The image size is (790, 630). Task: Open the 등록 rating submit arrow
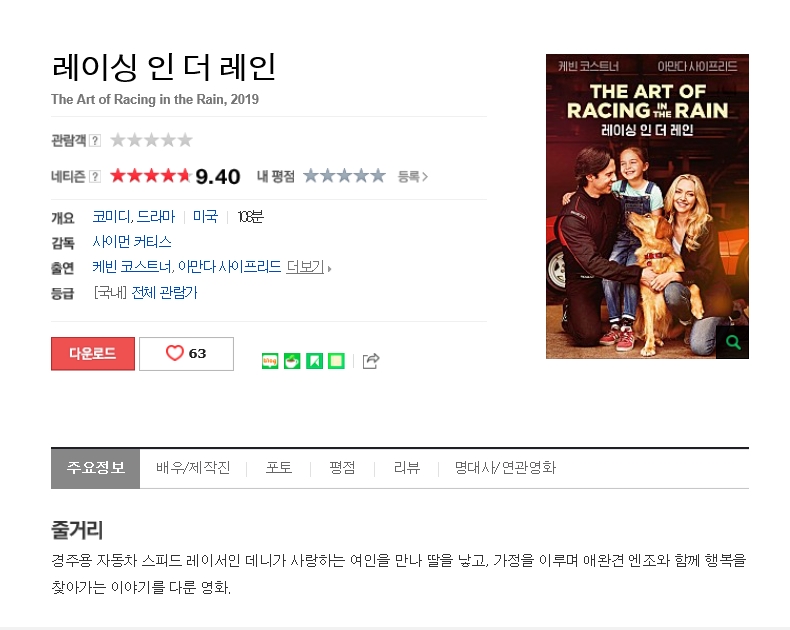tap(413, 176)
